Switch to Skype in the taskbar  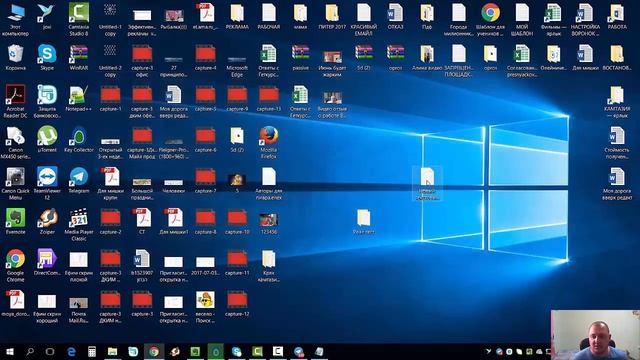point(237,352)
